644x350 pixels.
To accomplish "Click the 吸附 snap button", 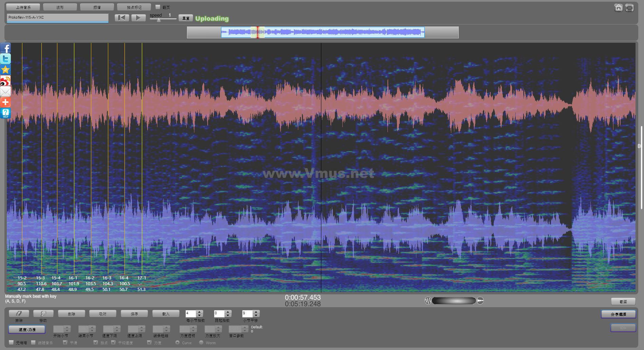I will 103,314.
